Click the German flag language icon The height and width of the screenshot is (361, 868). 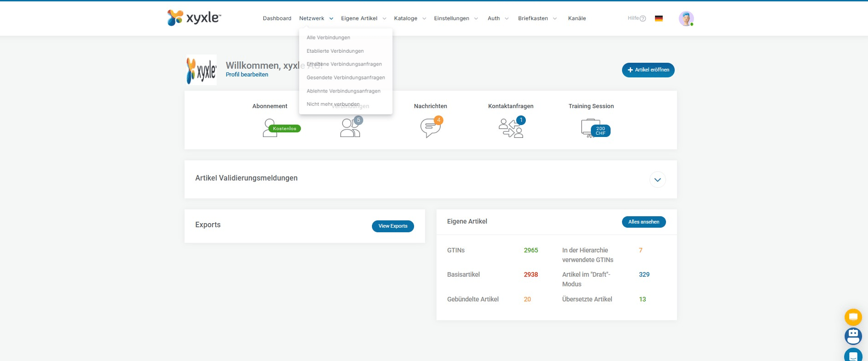click(x=659, y=18)
